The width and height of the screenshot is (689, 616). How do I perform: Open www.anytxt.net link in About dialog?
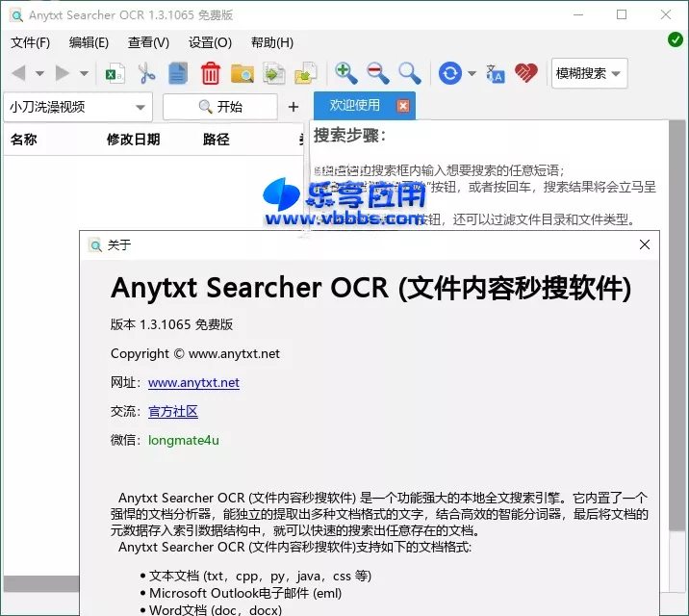193,383
